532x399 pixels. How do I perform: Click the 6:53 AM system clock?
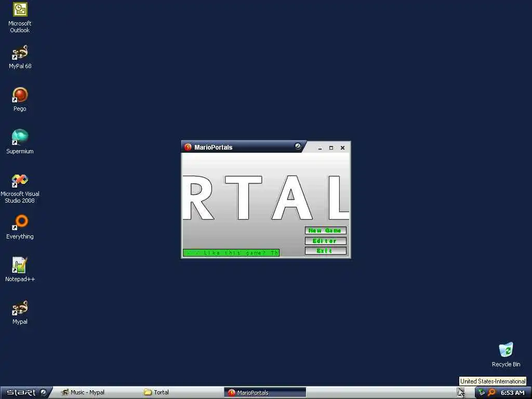pyautogui.click(x=513, y=393)
